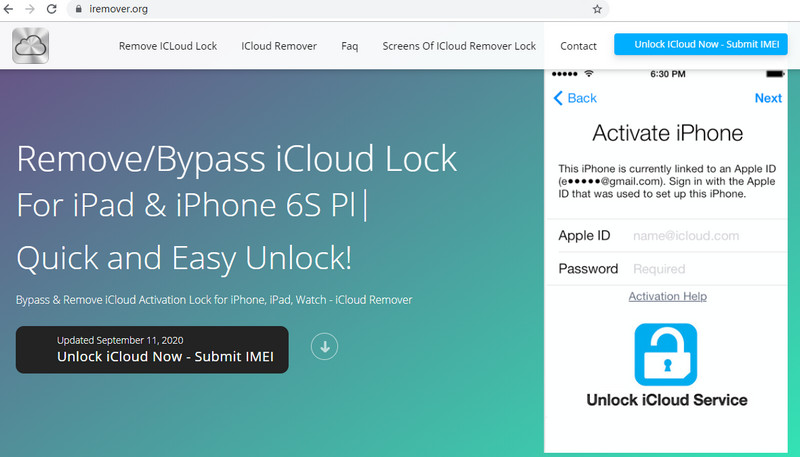Open Remove ICloud Lock menu item

tap(166, 46)
